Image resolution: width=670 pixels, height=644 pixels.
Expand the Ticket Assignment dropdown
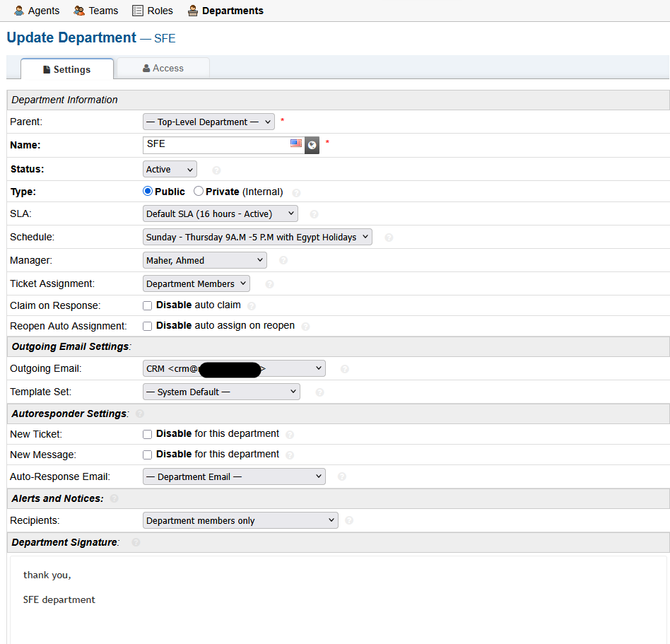click(196, 283)
